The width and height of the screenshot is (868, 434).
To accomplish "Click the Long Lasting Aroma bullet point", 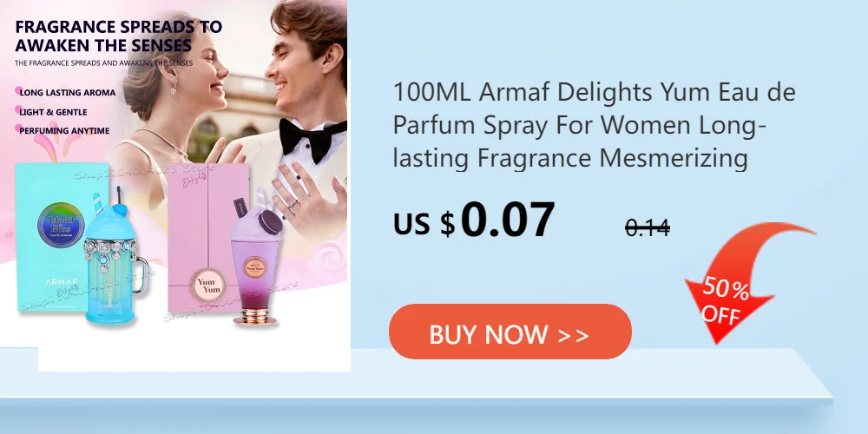I will tap(66, 92).
